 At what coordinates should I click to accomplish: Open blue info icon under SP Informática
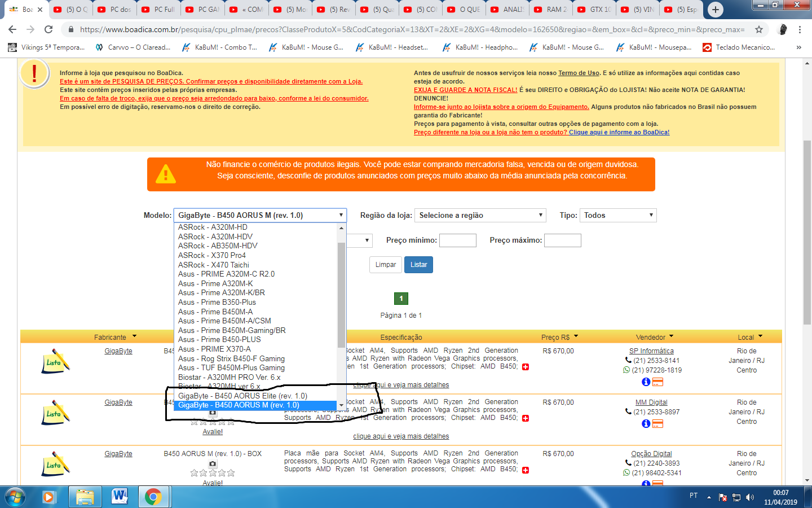click(x=646, y=382)
